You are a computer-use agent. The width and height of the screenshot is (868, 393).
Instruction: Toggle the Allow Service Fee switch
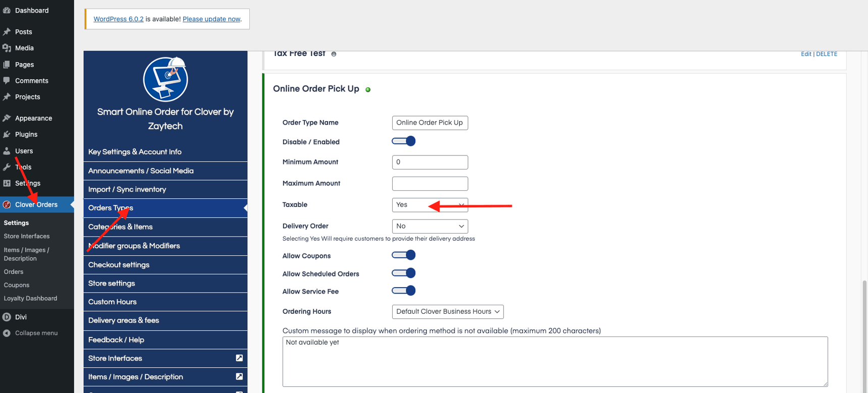(x=404, y=291)
